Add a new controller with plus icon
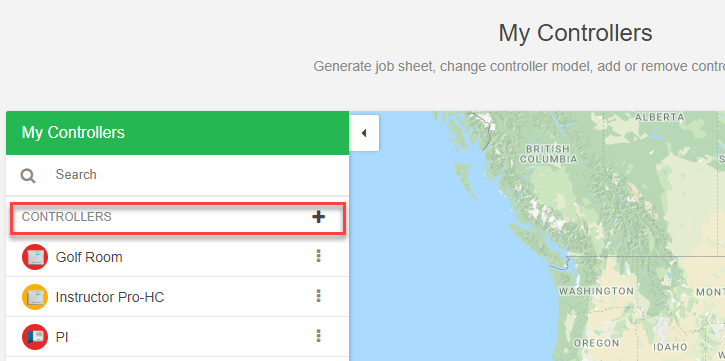 pyautogui.click(x=318, y=217)
